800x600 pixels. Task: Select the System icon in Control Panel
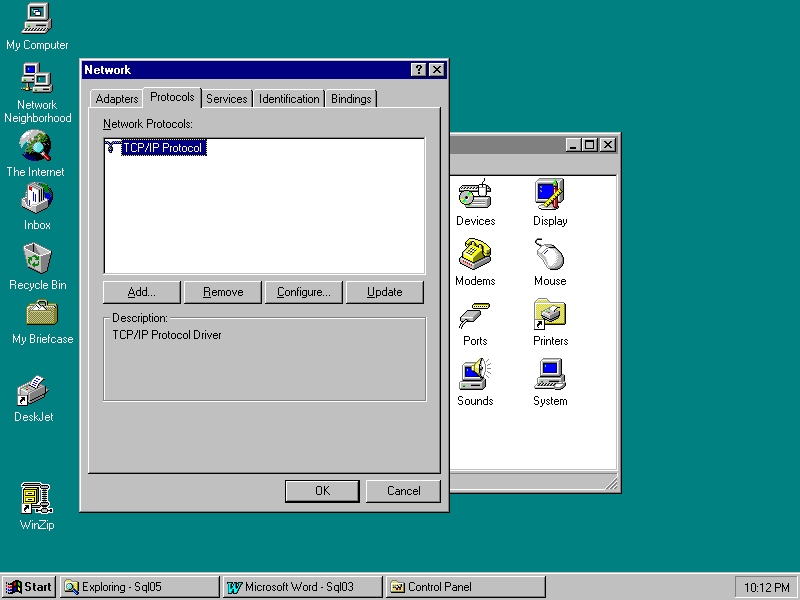[x=550, y=376]
